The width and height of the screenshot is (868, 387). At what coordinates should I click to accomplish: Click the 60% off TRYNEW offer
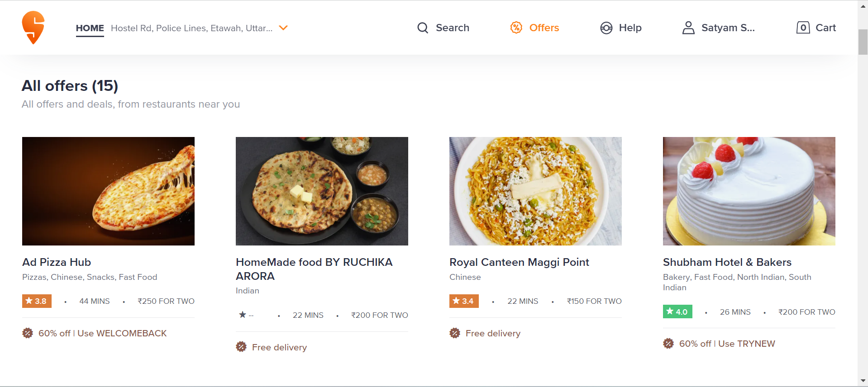(727, 344)
